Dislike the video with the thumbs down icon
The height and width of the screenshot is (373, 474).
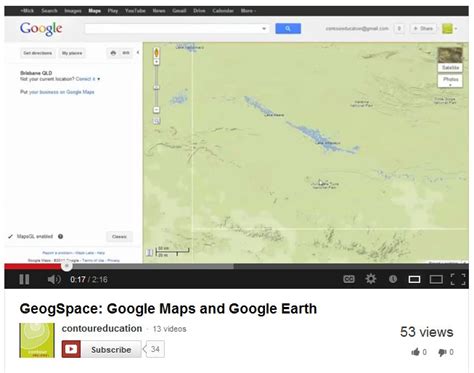tap(442, 352)
